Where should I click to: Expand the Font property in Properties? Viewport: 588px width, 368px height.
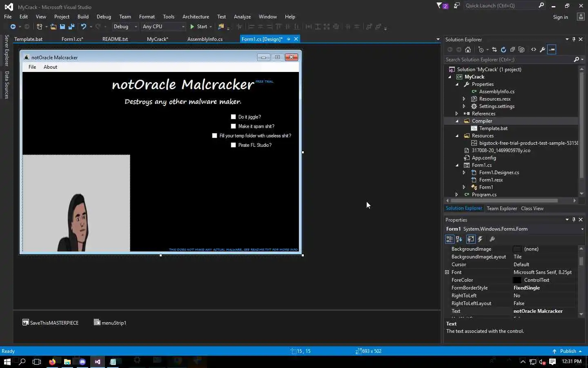447,272
